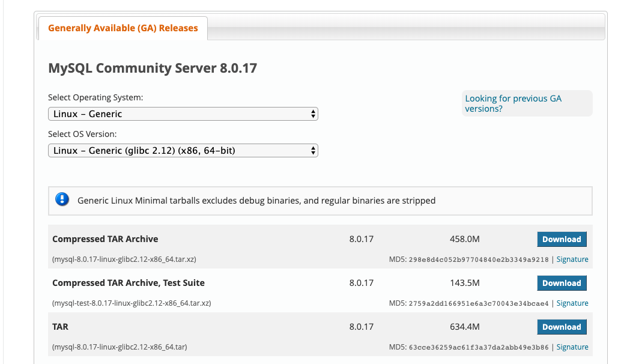View Signature for the Test Suite archive
The width and height of the screenshot is (630, 364).
click(x=572, y=303)
